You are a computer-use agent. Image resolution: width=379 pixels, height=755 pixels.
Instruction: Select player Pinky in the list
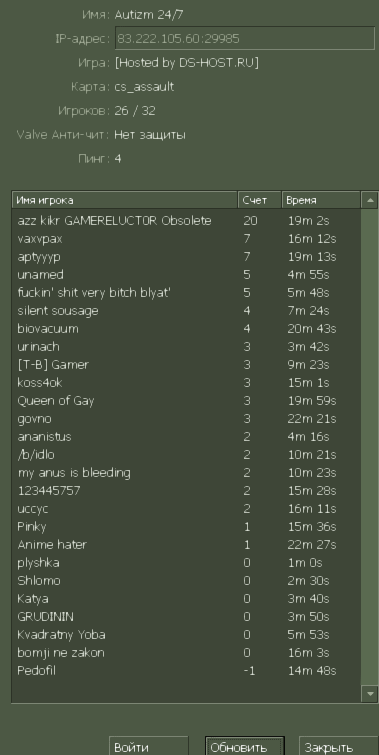pyautogui.click(x=186, y=527)
